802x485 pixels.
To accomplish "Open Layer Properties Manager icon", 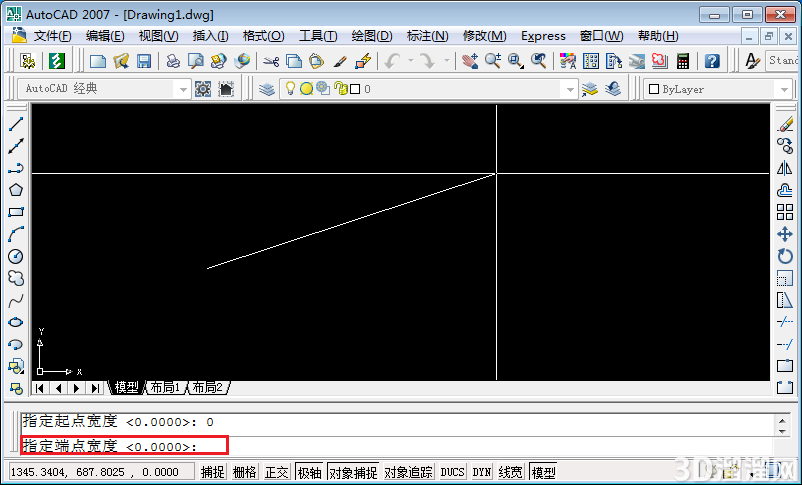I will (x=266, y=89).
